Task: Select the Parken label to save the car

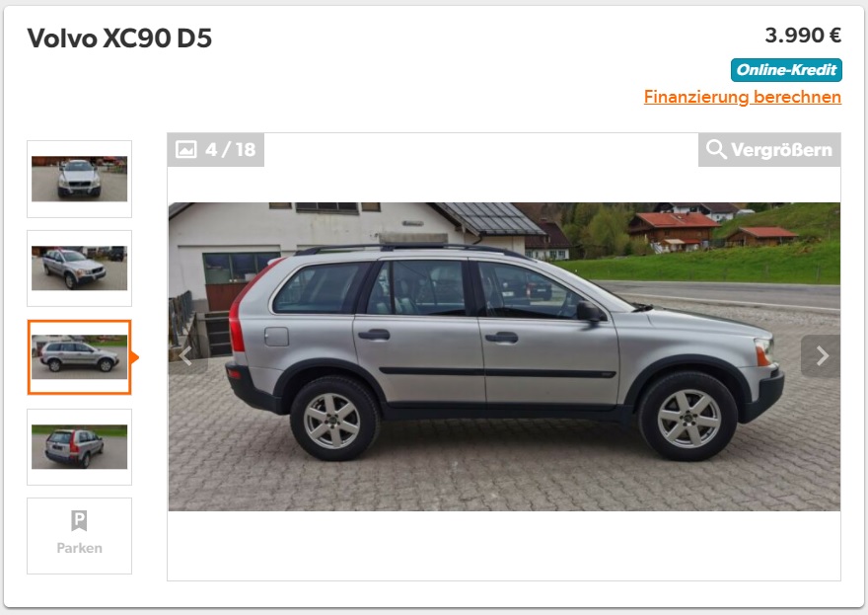Action: [79, 548]
